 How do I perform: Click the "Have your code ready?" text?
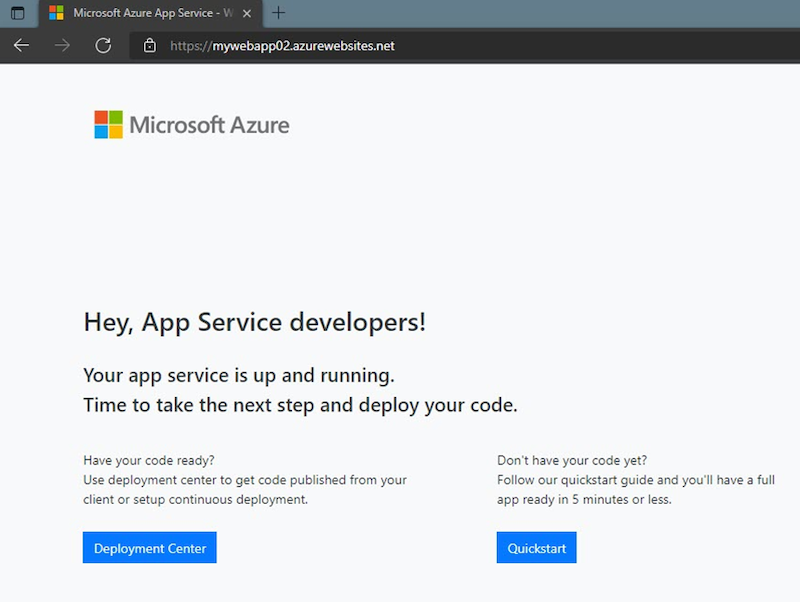(149, 461)
